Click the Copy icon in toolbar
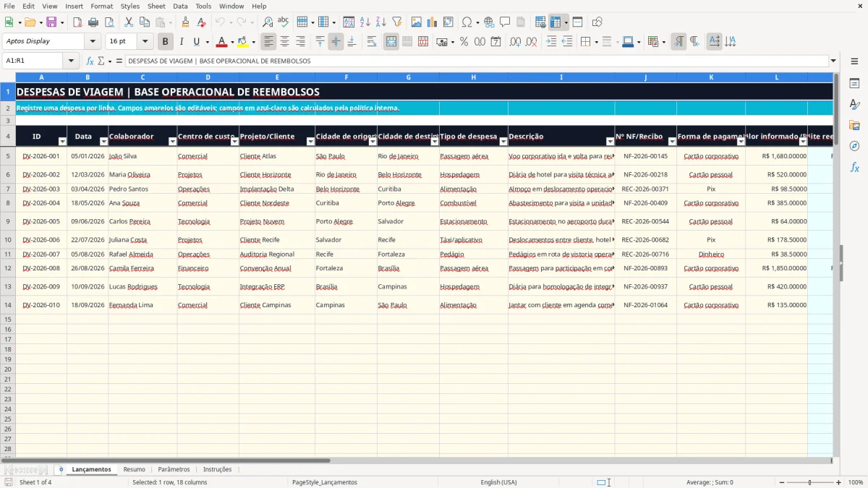This screenshot has height=488, width=868. coord(145,22)
